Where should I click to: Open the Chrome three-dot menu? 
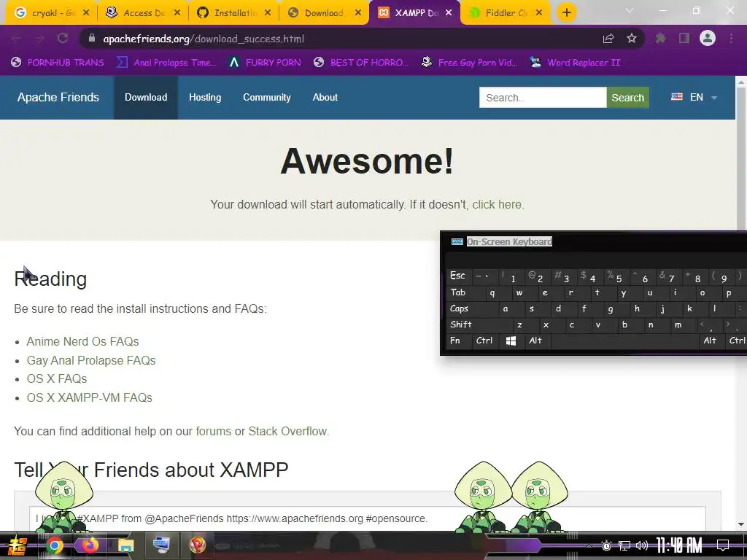(731, 39)
